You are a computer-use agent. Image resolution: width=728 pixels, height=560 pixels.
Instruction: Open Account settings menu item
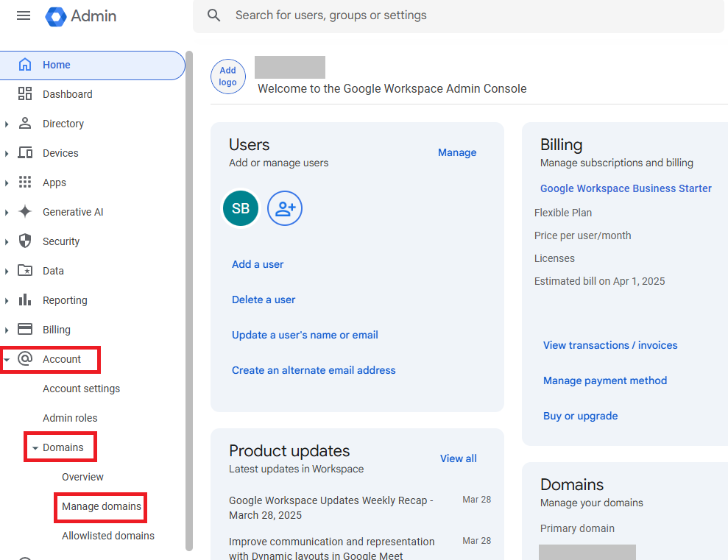click(x=81, y=389)
